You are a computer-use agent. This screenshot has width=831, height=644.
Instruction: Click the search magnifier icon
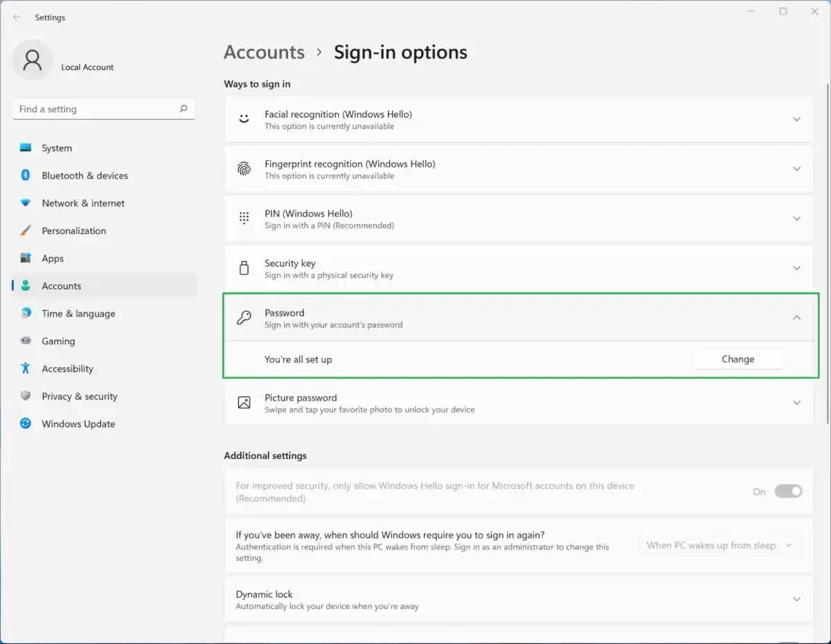coord(184,109)
